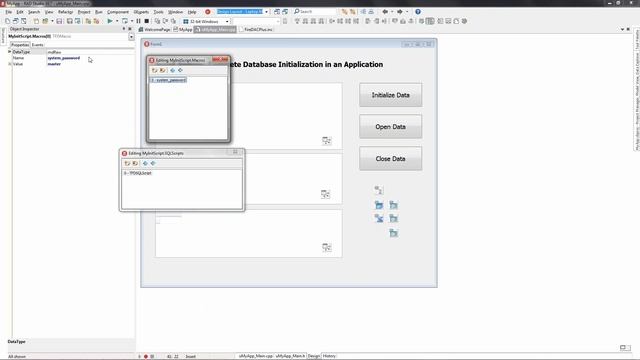This screenshot has height=360, width=640.
Task: Open the Tools menu
Action: click(158, 12)
